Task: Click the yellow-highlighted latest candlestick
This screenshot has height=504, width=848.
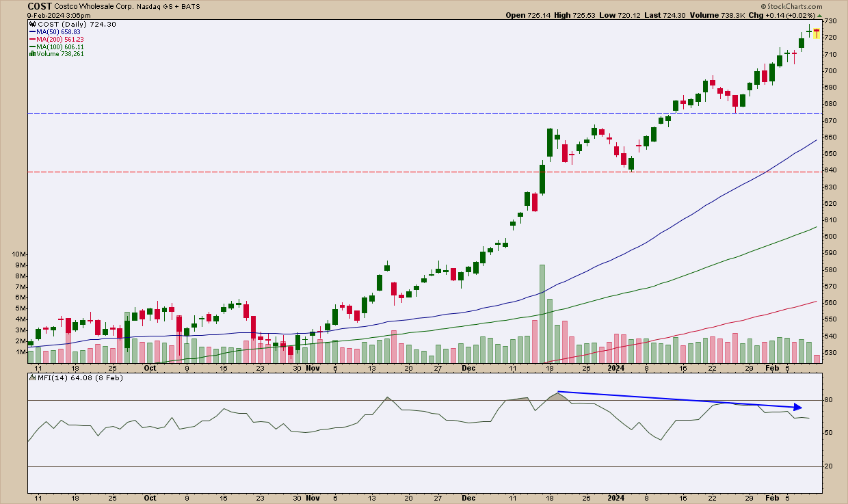Action: click(817, 33)
